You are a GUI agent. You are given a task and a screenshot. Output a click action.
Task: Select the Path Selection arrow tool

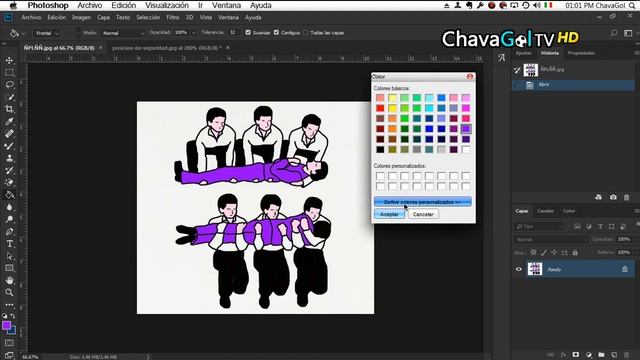click(x=9, y=256)
